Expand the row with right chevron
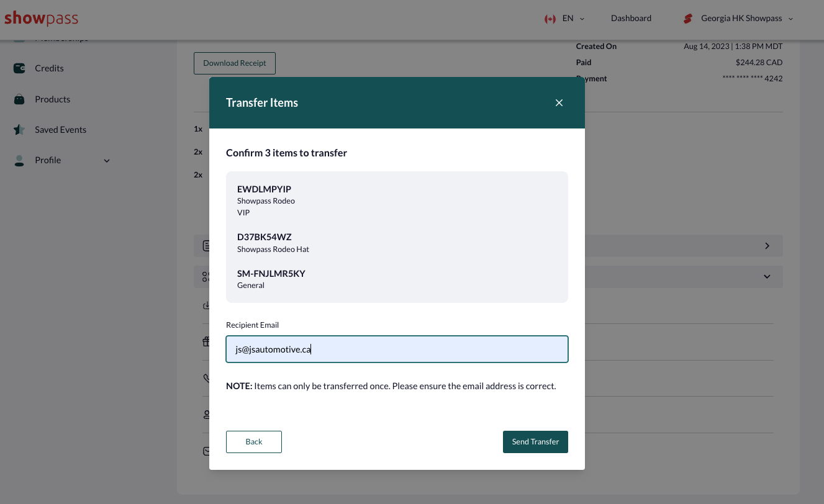The width and height of the screenshot is (824, 504). [x=767, y=246]
